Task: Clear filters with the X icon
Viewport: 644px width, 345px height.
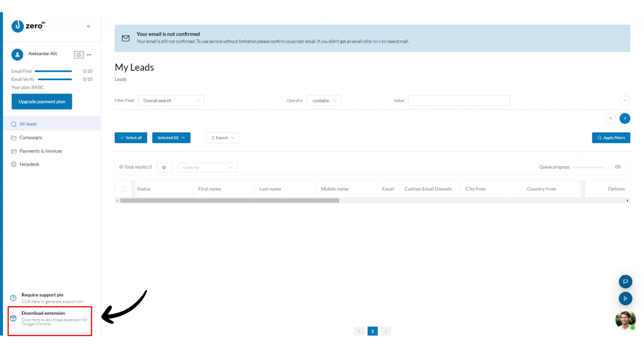Action: click(x=610, y=119)
